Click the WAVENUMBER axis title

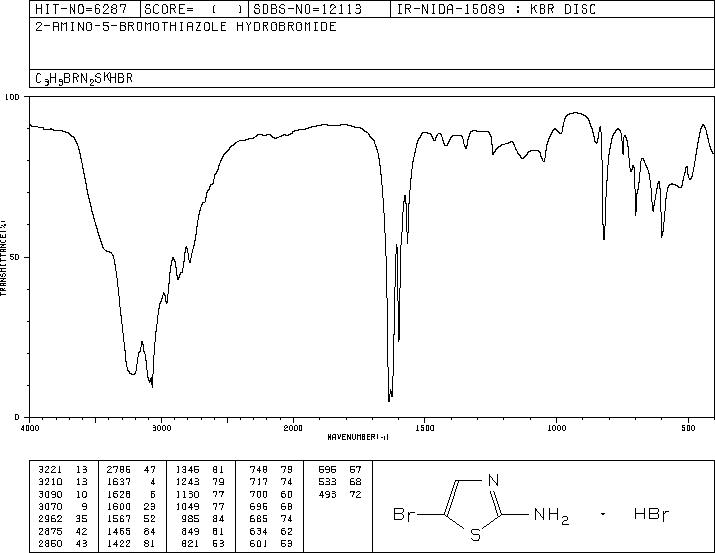(358, 437)
